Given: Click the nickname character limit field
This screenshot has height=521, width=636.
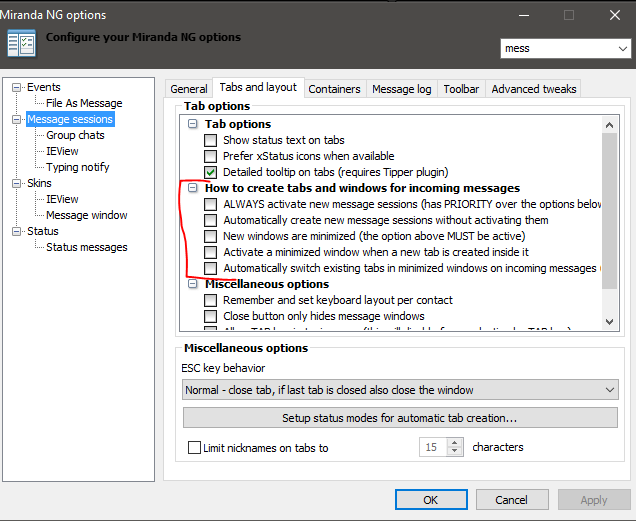Looking at the screenshot, I should click(433, 447).
